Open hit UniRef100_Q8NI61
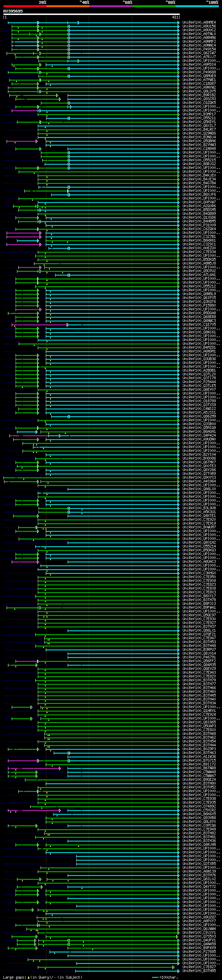Screen dimensions: 222x980 pyautogui.click(x=199, y=332)
